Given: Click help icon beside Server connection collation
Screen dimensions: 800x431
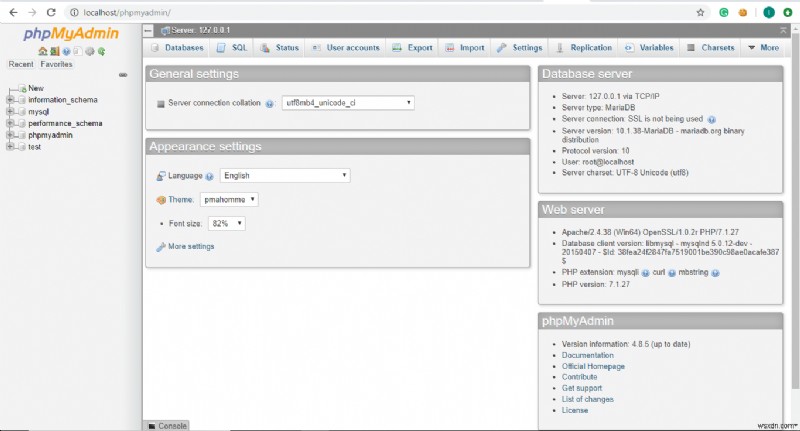Looking at the screenshot, I should tap(269, 104).
